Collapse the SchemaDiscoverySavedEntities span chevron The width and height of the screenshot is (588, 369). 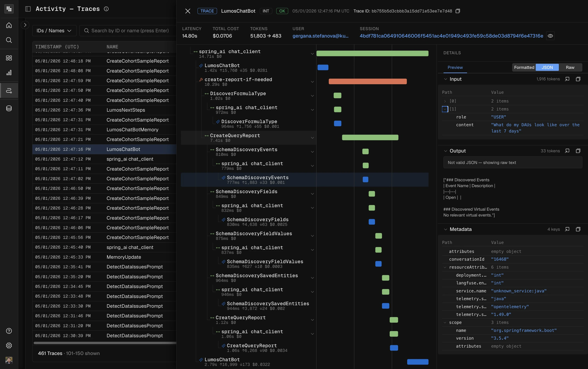312,278
